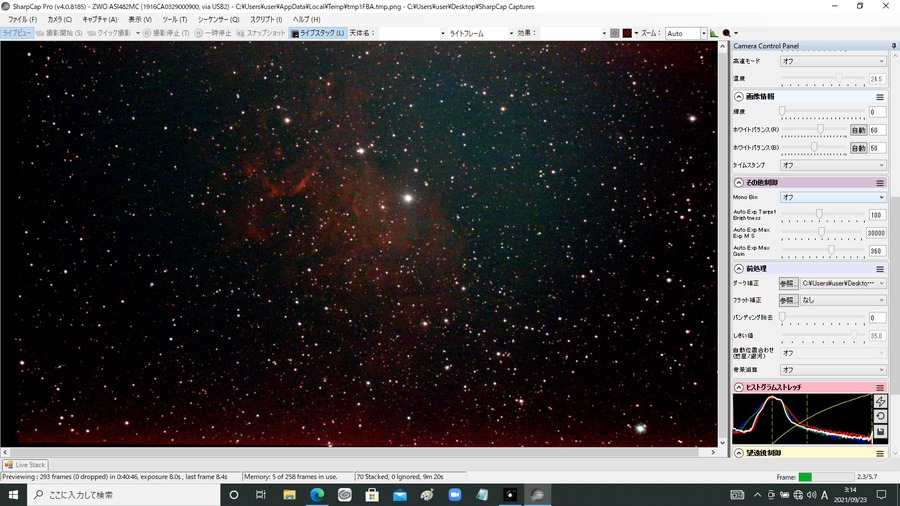900x506 pixels.
Task: Open the スクリプト (I) menu
Action: pos(266,20)
